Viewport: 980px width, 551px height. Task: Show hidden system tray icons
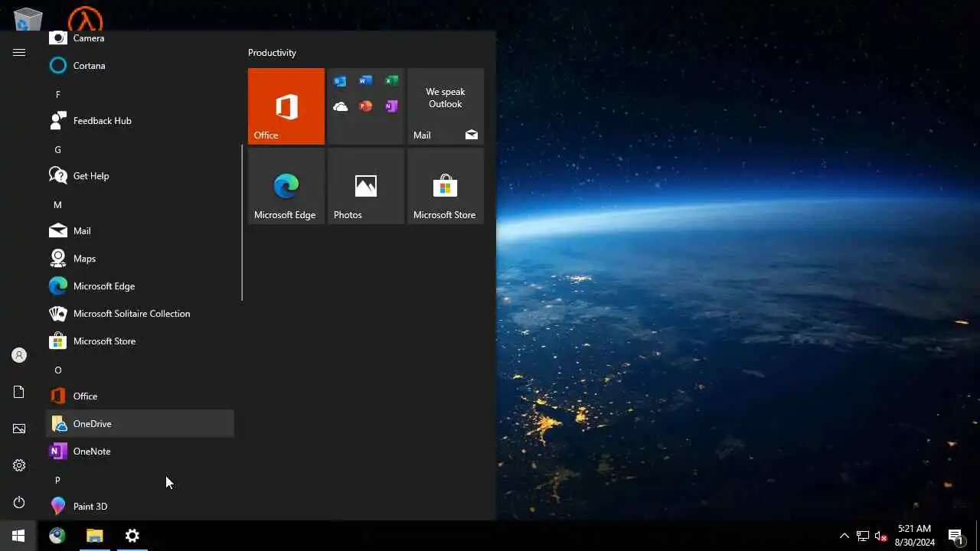(x=844, y=536)
